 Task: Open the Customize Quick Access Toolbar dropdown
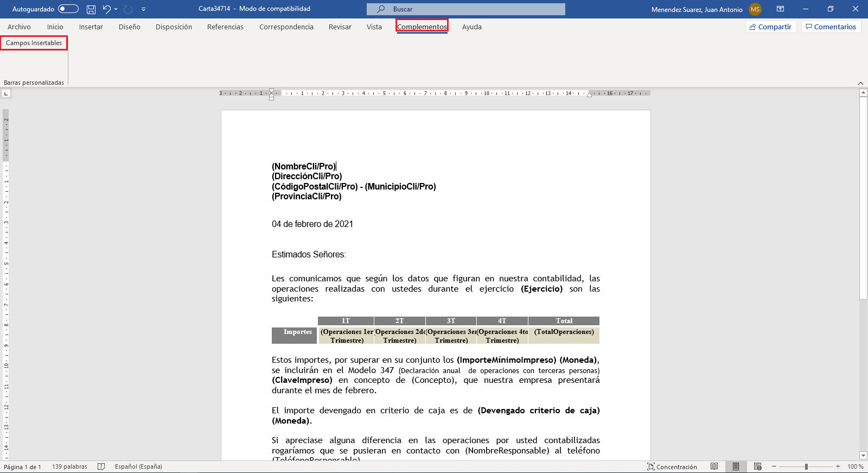tap(143, 9)
